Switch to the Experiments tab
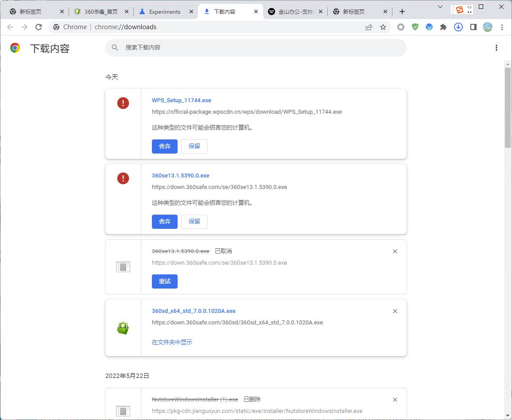 pyautogui.click(x=165, y=12)
